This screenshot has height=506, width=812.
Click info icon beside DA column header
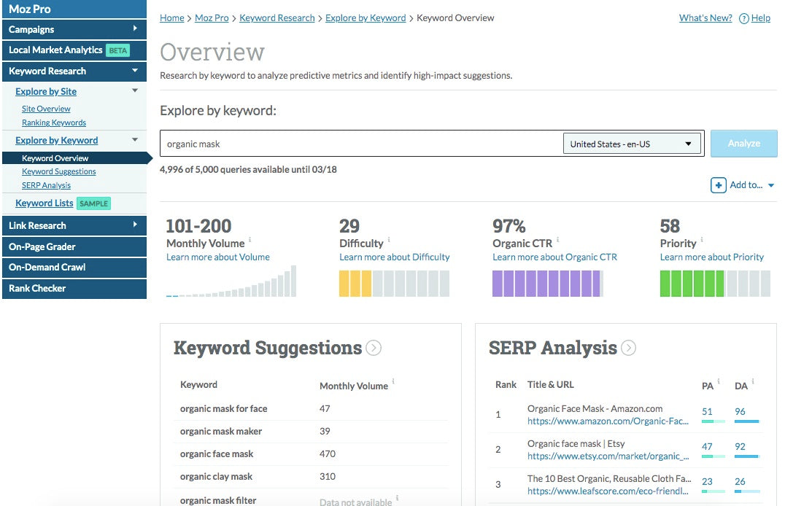(x=753, y=381)
